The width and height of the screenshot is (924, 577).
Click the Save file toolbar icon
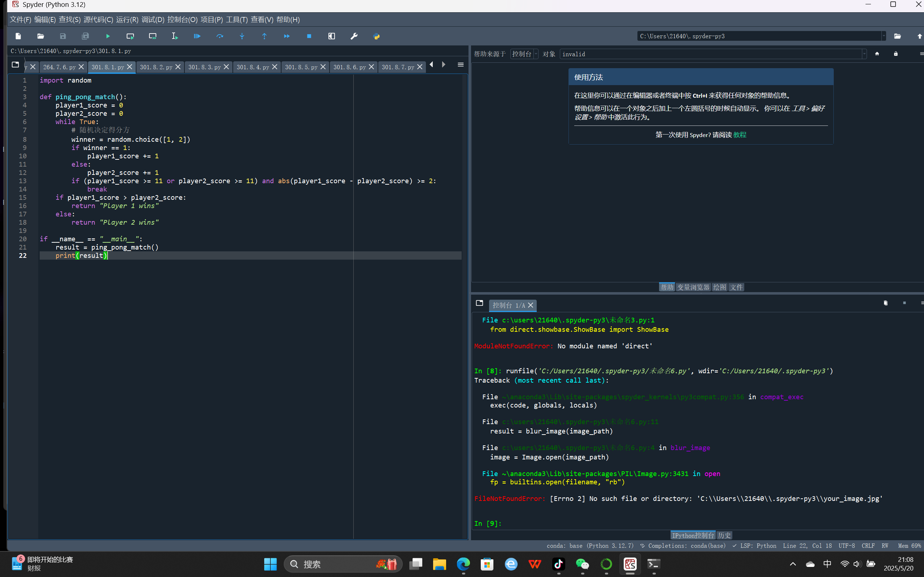(x=63, y=36)
